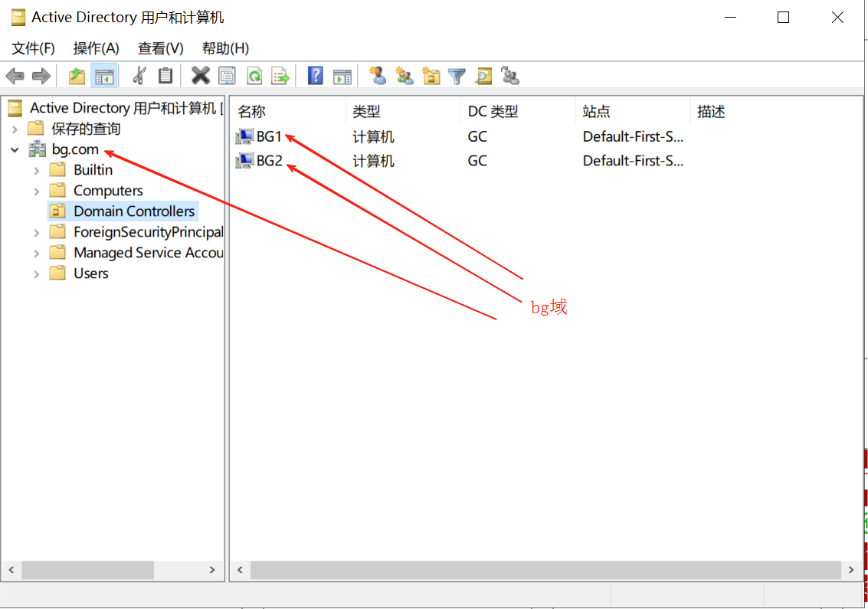Expand the 保存的查询 node
The image size is (868, 609).
pyautogui.click(x=15, y=129)
